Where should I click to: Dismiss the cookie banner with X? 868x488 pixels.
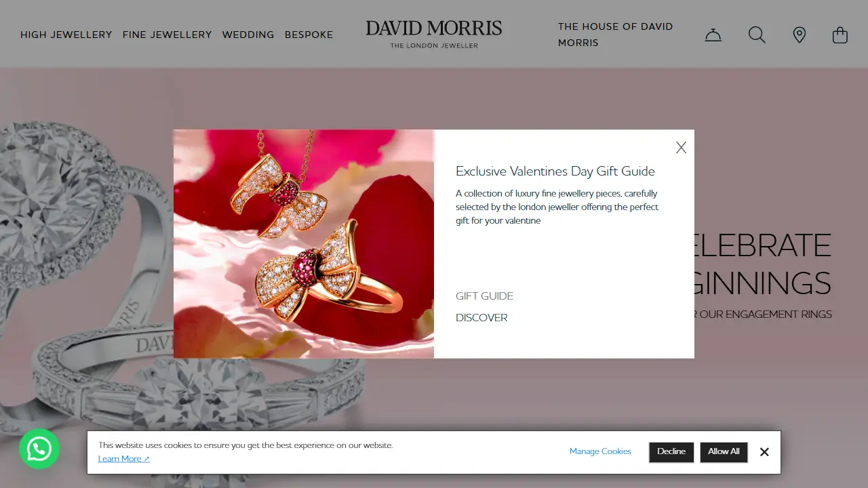click(x=764, y=452)
